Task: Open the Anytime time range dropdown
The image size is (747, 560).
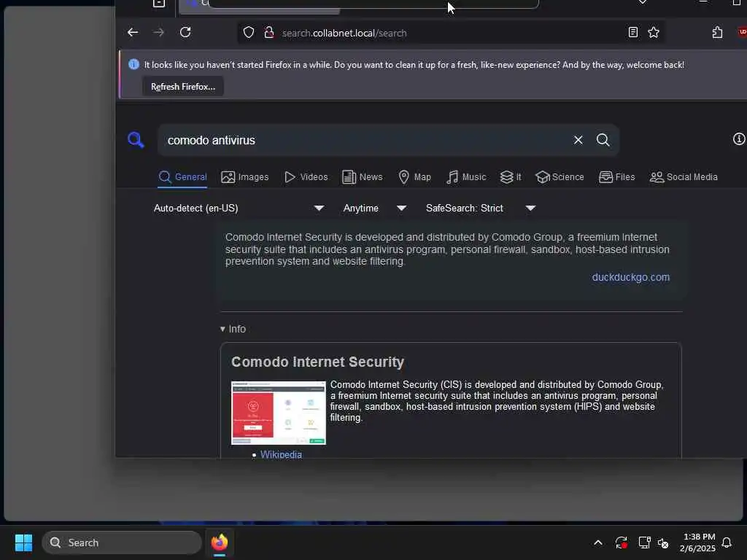Action: (x=375, y=208)
